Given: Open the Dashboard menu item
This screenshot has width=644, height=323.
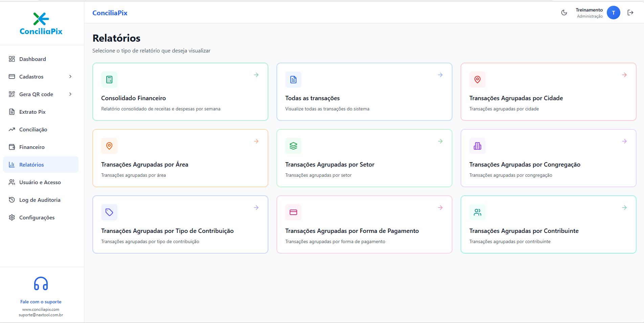Looking at the screenshot, I should [x=32, y=59].
